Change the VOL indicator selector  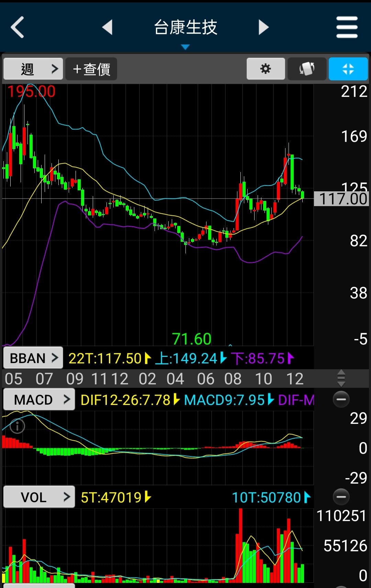(x=39, y=497)
